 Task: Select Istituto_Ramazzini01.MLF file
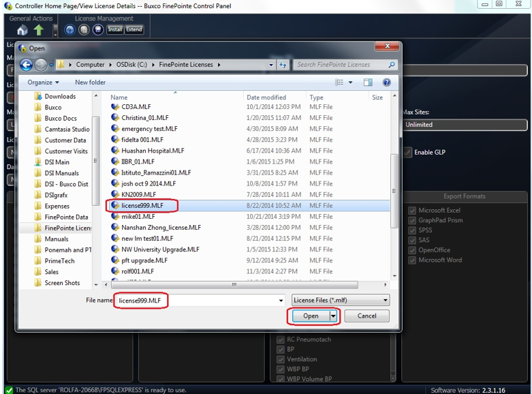(156, 172)
